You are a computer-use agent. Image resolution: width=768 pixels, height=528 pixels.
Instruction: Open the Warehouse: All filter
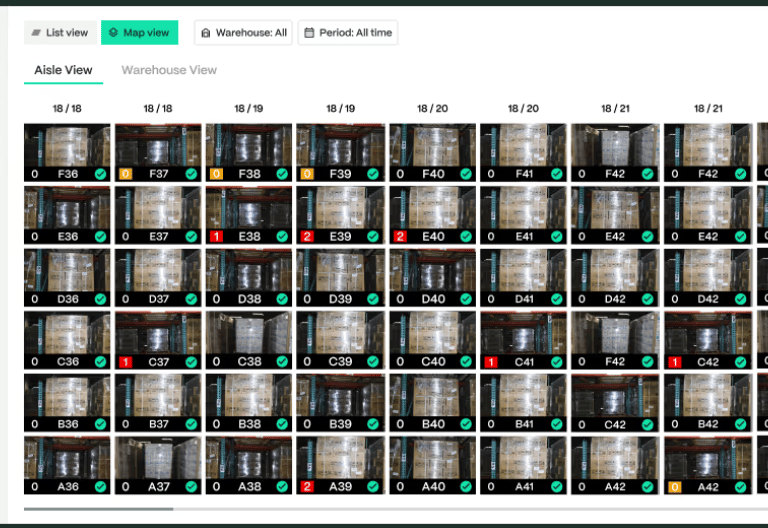tap(243, 33)
